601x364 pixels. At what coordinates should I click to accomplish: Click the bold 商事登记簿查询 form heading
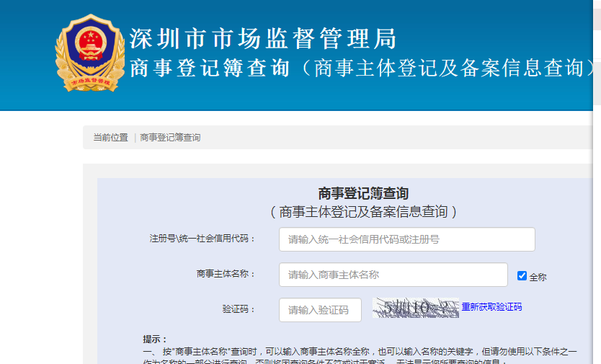click(363, 193)
